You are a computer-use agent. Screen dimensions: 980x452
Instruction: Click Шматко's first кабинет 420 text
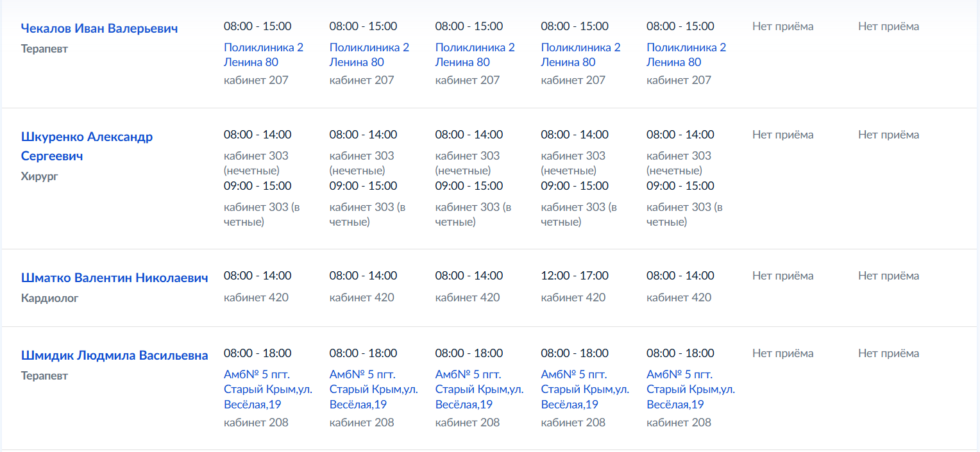[256, 297]
